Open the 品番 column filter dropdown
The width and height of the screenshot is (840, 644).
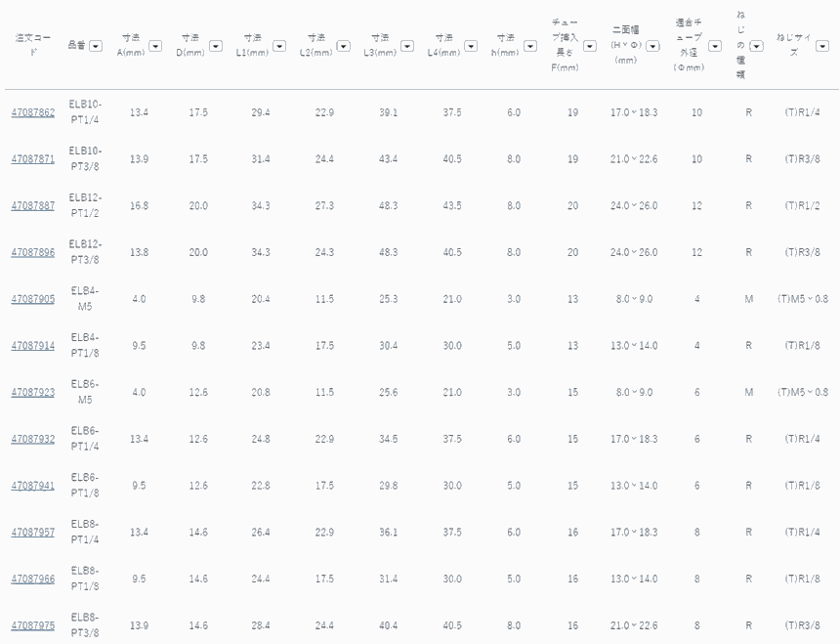coord(95,45)
